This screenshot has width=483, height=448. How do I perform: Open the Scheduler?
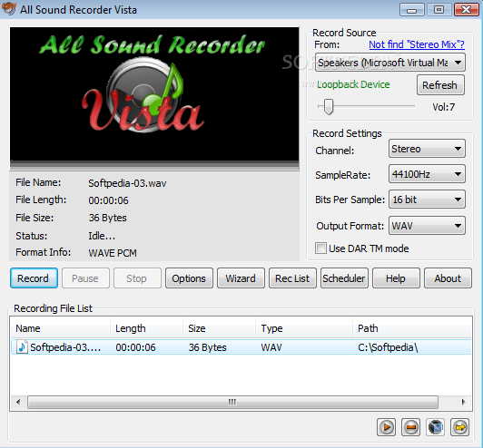point(344,278)
